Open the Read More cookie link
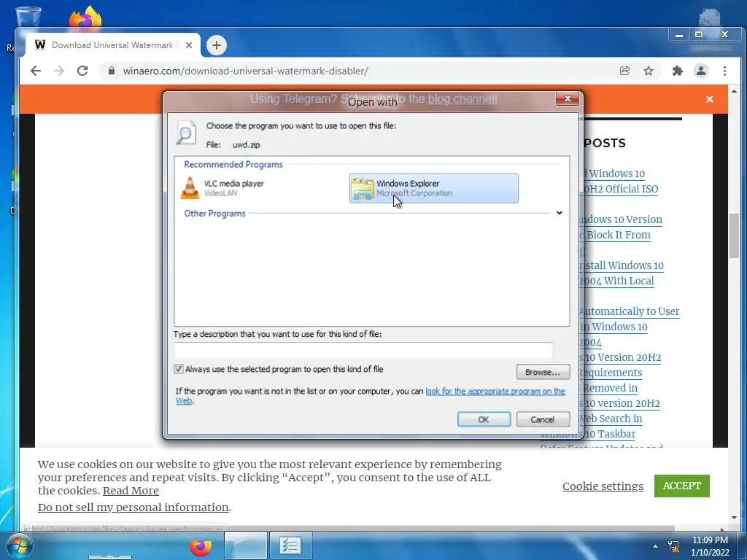This screenshot has width=747, height=560. point(131,491)
